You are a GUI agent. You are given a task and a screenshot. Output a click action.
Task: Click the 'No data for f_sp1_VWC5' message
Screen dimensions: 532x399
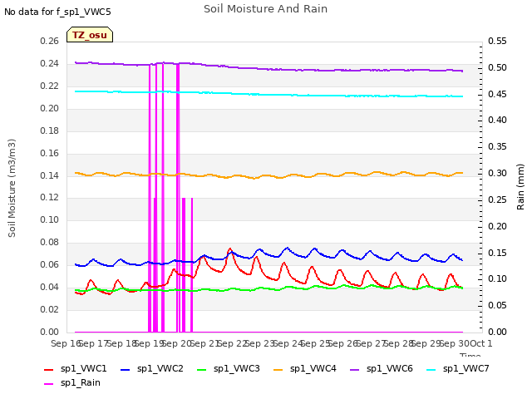point(57,12)
